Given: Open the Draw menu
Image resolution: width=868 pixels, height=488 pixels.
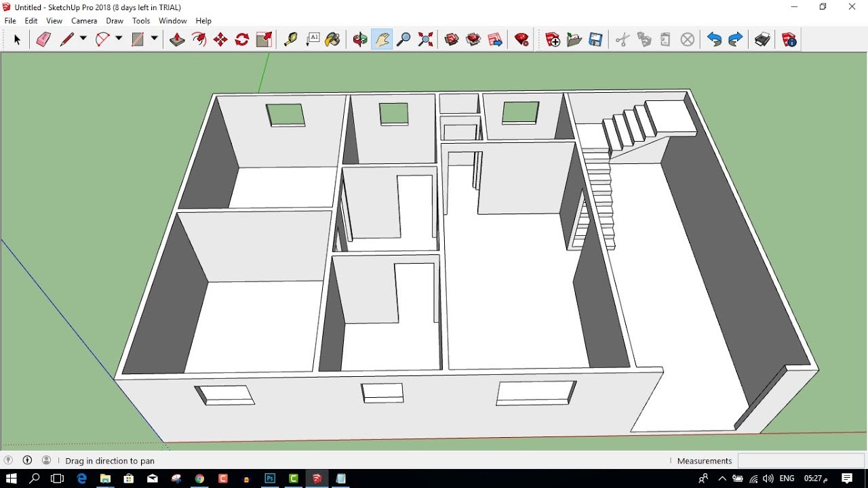Looking at the screenshot, I should pos(115,21).
